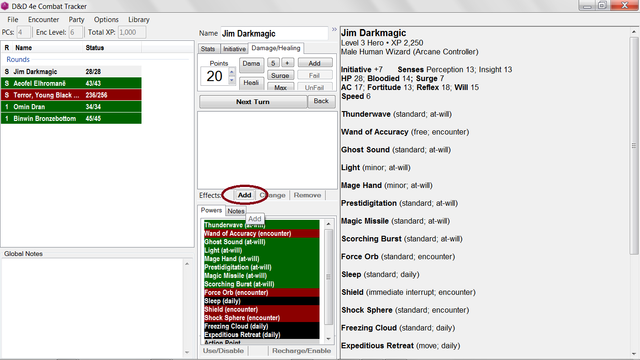Click the PCs field
The height and width of the screenshot is (360, 640).
(x=23, y=32)
